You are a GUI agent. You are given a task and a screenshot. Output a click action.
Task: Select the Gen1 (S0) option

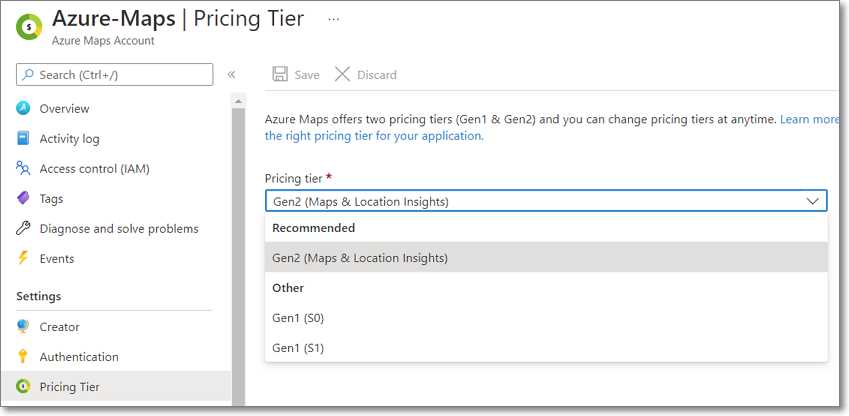pyautogui.click(x=546, y=318)
